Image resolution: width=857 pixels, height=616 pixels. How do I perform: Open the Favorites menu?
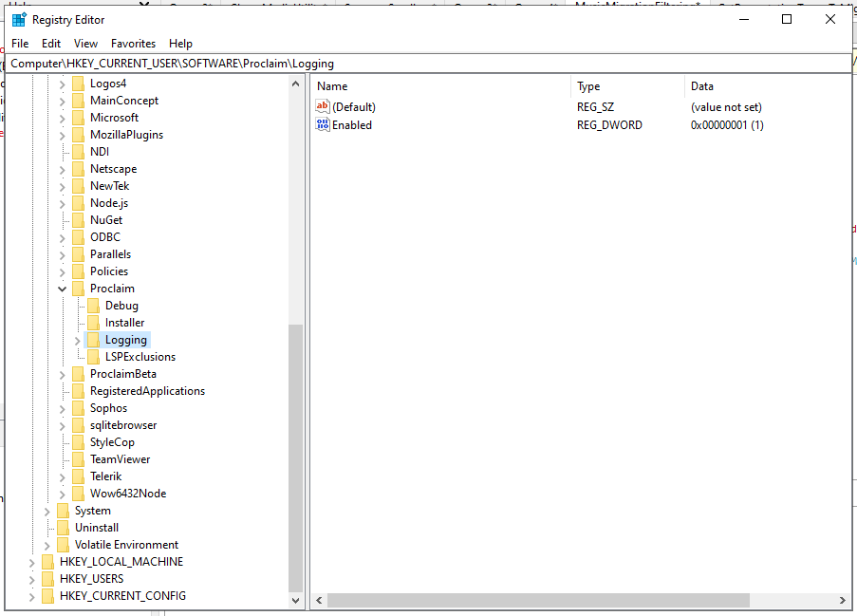coord(134,43)
